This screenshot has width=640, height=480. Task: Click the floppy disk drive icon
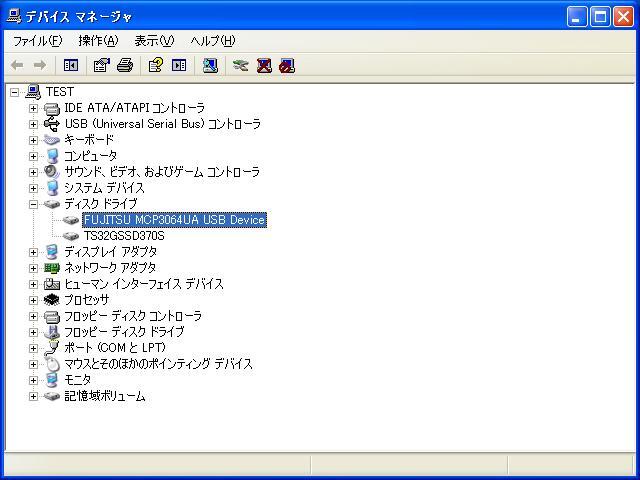(x=52, y=332)
